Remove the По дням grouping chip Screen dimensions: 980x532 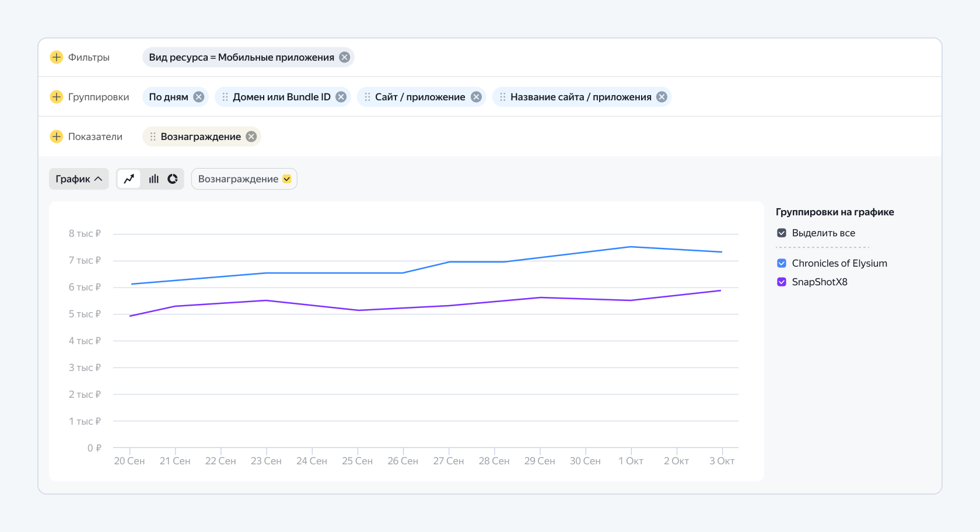tap(199, 97)
